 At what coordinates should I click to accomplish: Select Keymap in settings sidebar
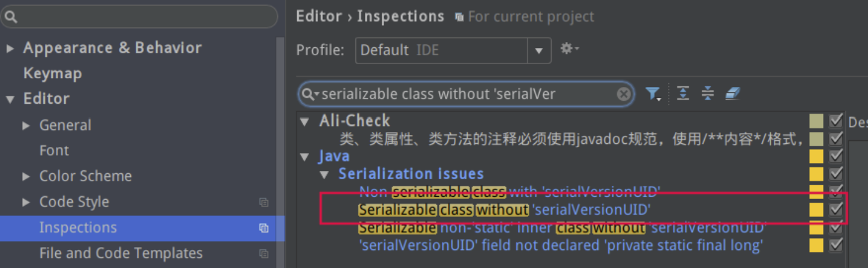coord(52,74)
